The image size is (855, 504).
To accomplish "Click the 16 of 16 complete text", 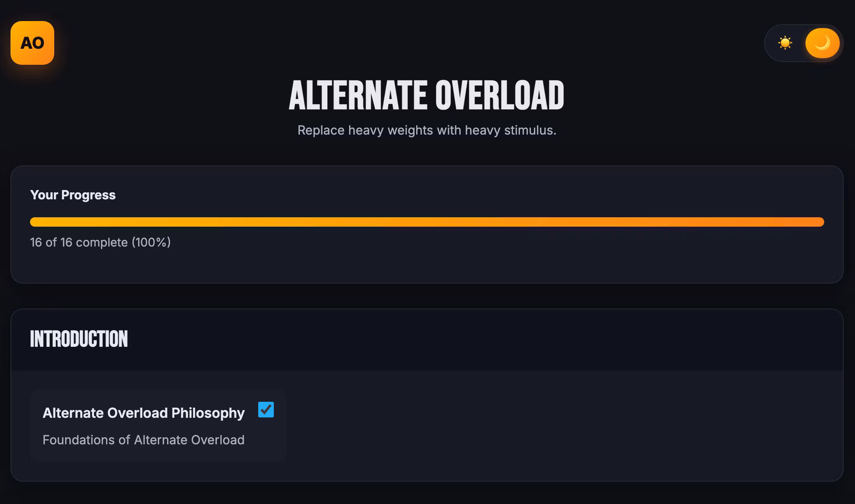I will tap(79, 242).
